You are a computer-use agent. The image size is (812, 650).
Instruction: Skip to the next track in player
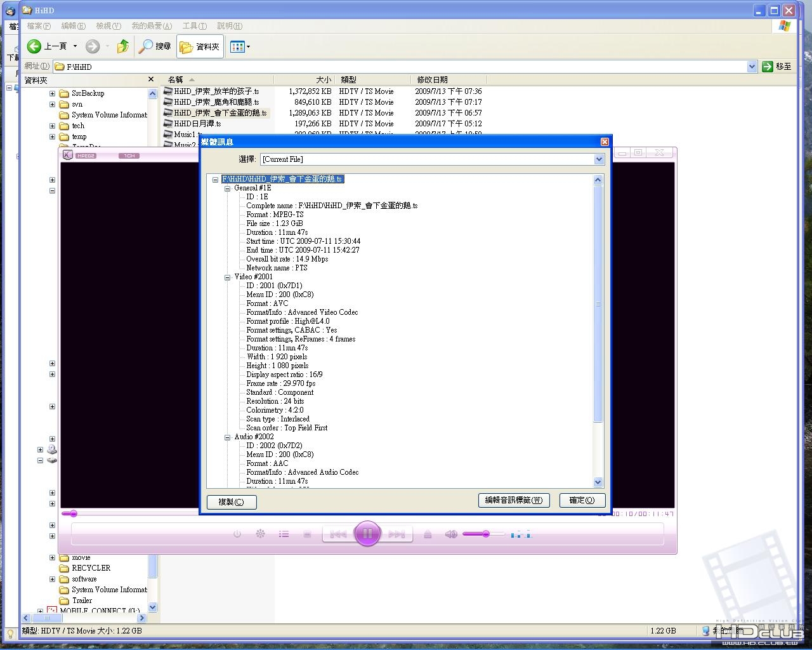(397, 534)
